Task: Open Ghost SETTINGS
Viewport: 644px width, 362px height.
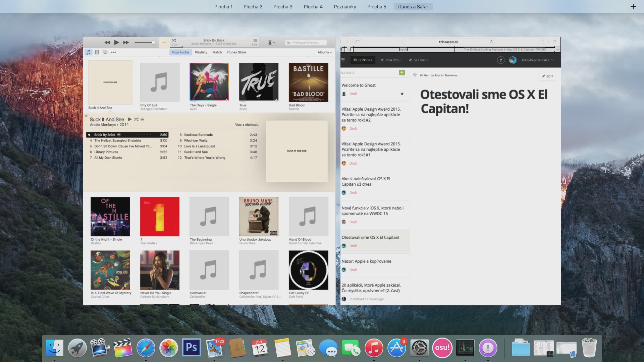Action: pyautogui.click(x=419, y=60)
